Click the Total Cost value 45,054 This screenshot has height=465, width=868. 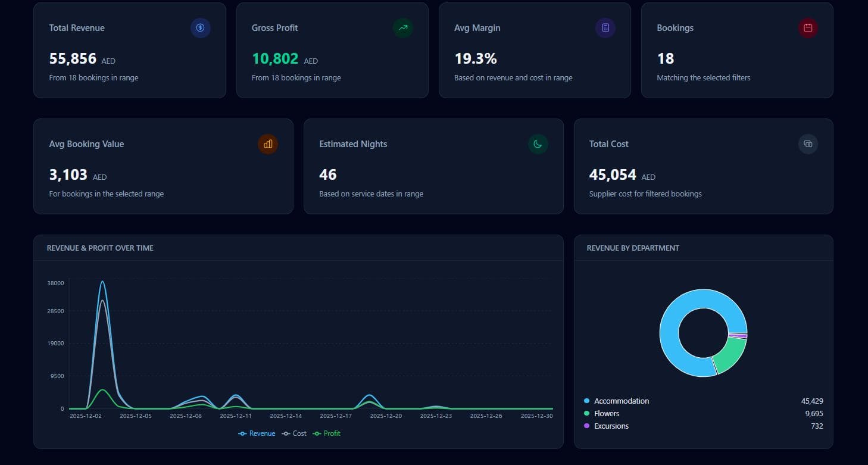(613, 174)
